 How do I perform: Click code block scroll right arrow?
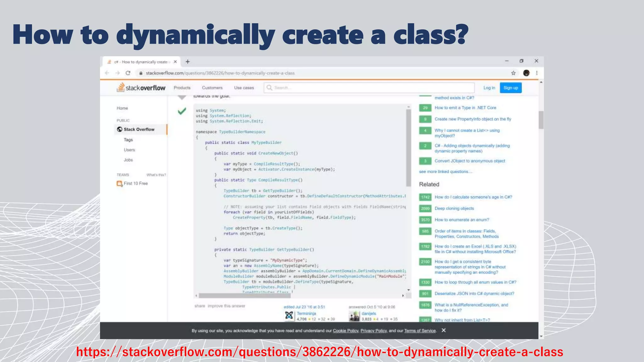pos(403,296)
